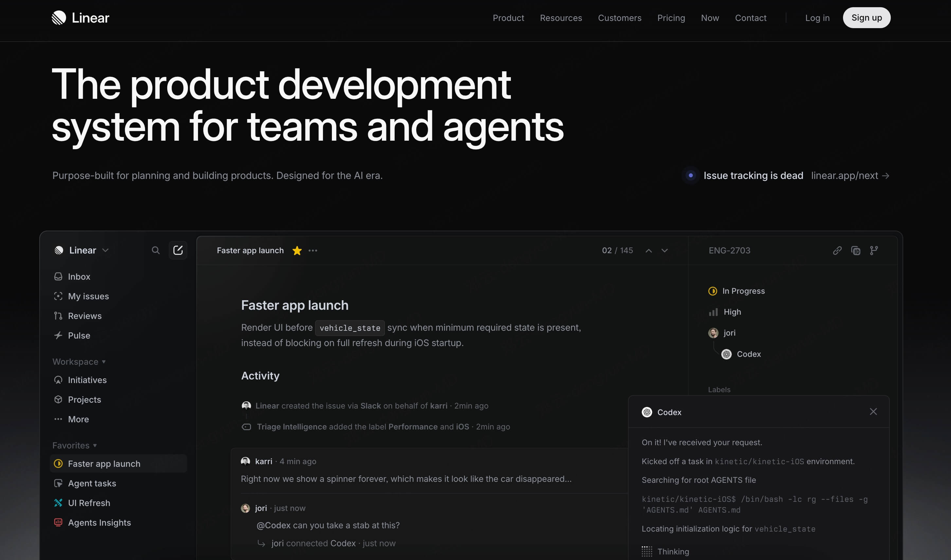Click the My issues target icon

(58, 296)
